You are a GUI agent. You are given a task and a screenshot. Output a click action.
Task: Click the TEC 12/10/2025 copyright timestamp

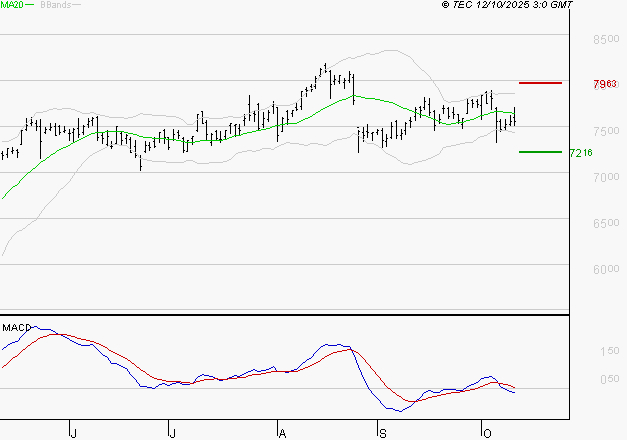pos(507,5)
